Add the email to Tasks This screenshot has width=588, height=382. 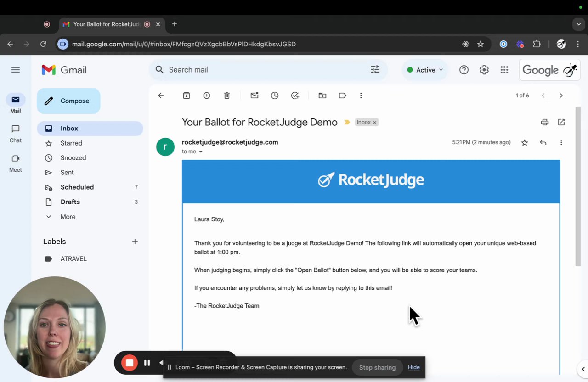[295, 95]
